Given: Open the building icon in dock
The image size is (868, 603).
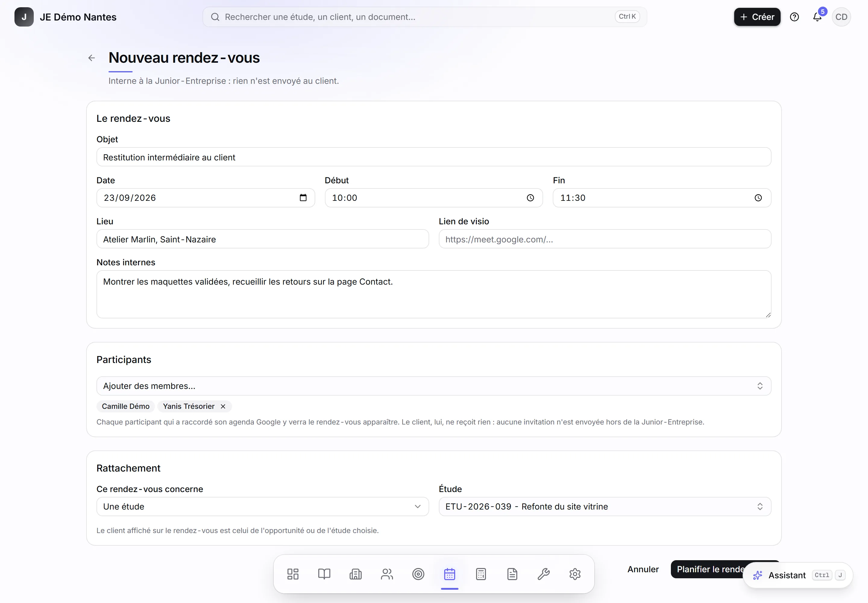Looking at the screenshot, I should coord(355,574).
